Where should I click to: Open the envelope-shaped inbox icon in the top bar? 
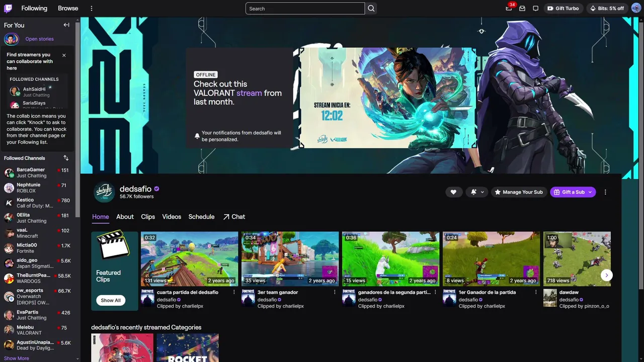(522, 9)
